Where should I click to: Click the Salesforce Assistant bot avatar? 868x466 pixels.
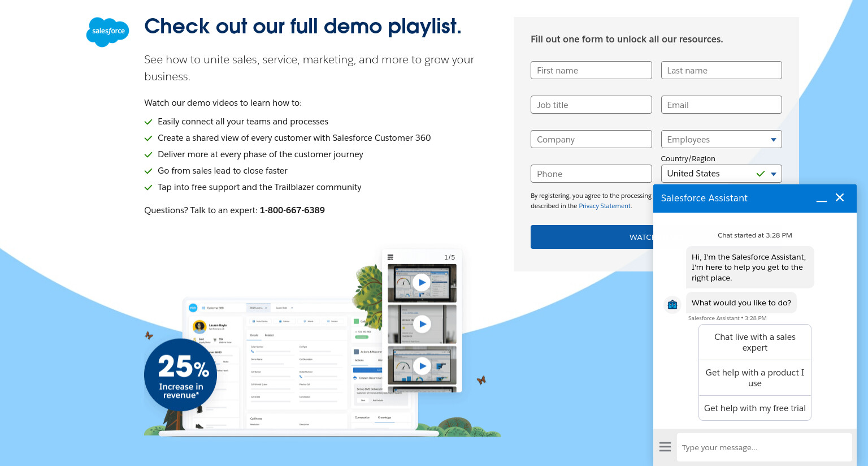pyautogui.click(x=672, y=305)
